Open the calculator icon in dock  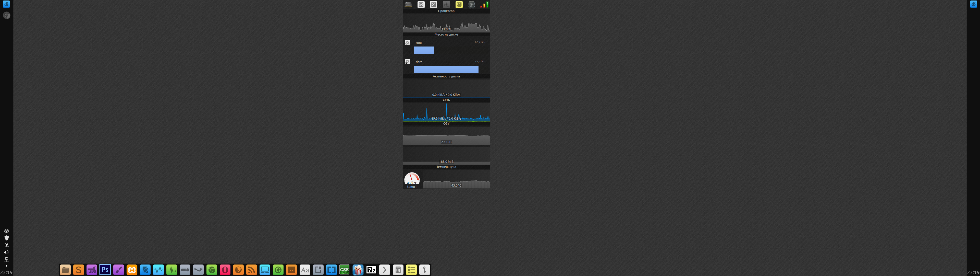pyautogui.click(x=398, y=270)
